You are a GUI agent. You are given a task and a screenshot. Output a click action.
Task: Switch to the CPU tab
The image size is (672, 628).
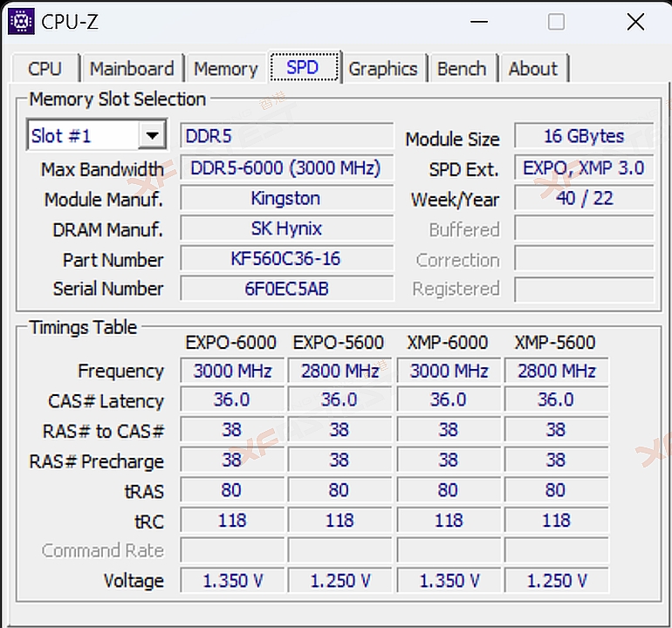[45, 69]
